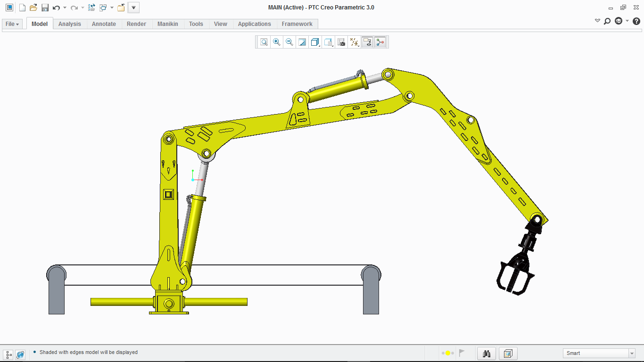Click the Zoom In magnifier icon

(277, 42)
